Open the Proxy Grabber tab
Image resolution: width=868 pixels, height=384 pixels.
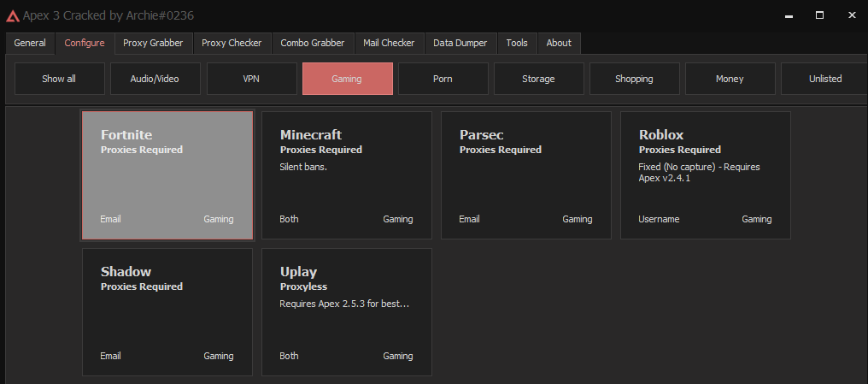click(x=153, y=43)
